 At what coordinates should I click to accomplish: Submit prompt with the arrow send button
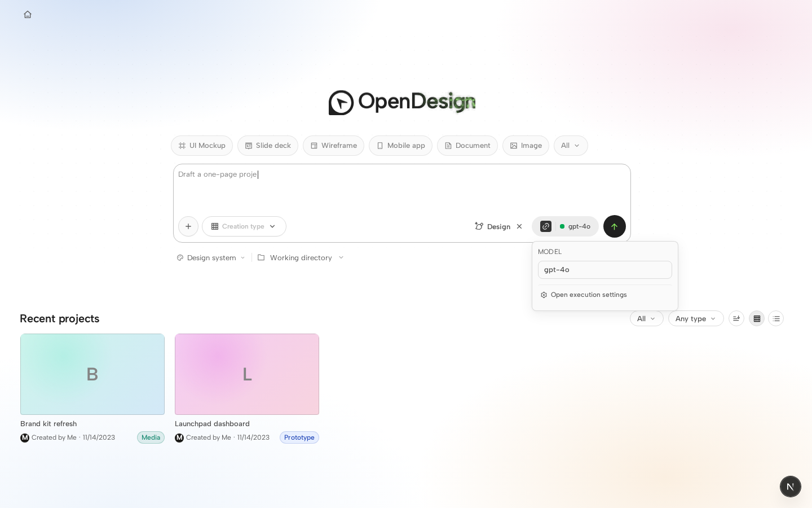coord(615,226)
